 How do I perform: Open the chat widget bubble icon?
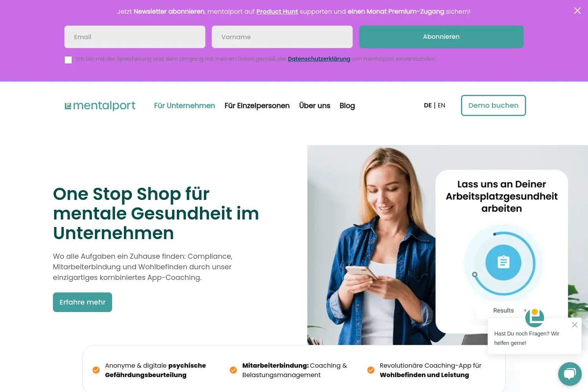[x=570, y=374]
